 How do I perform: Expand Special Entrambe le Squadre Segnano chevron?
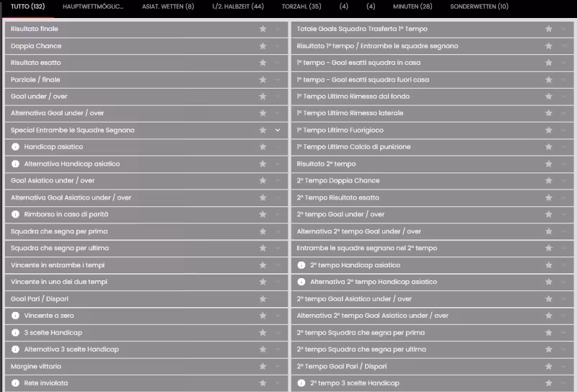[278, 130]
